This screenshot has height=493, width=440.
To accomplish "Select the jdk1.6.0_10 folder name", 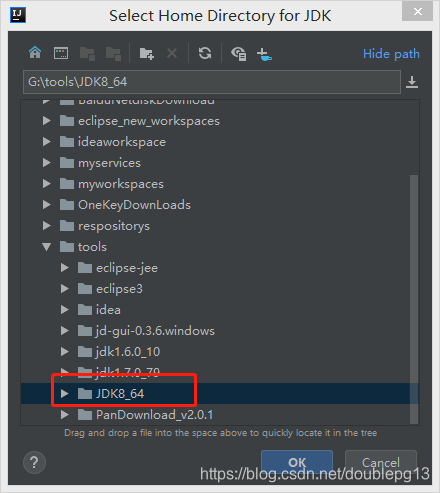I will pyautogui.click(x=128, y=352).
